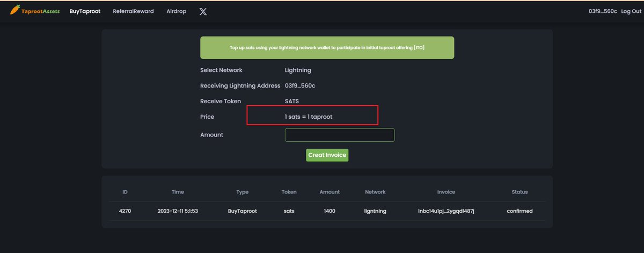The image size is (644, 253).
Task: Click the TaprootAssets carrot logo
Action: (35, 11)
